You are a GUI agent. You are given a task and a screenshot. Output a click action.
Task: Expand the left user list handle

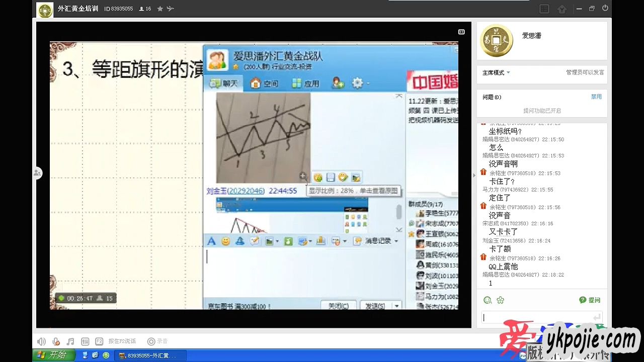pyautogui.click(x=37, y=173)
